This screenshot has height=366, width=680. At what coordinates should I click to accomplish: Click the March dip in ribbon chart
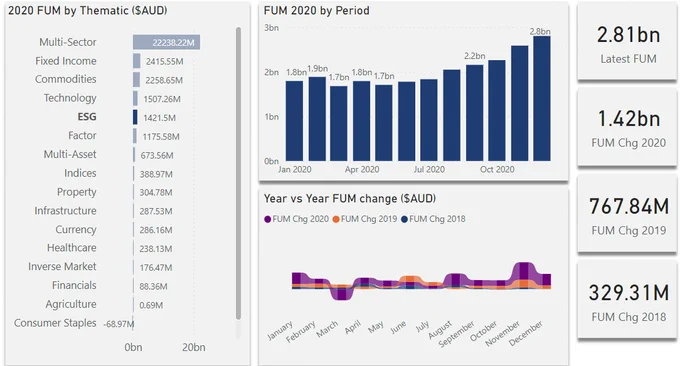tap(341, 293)
